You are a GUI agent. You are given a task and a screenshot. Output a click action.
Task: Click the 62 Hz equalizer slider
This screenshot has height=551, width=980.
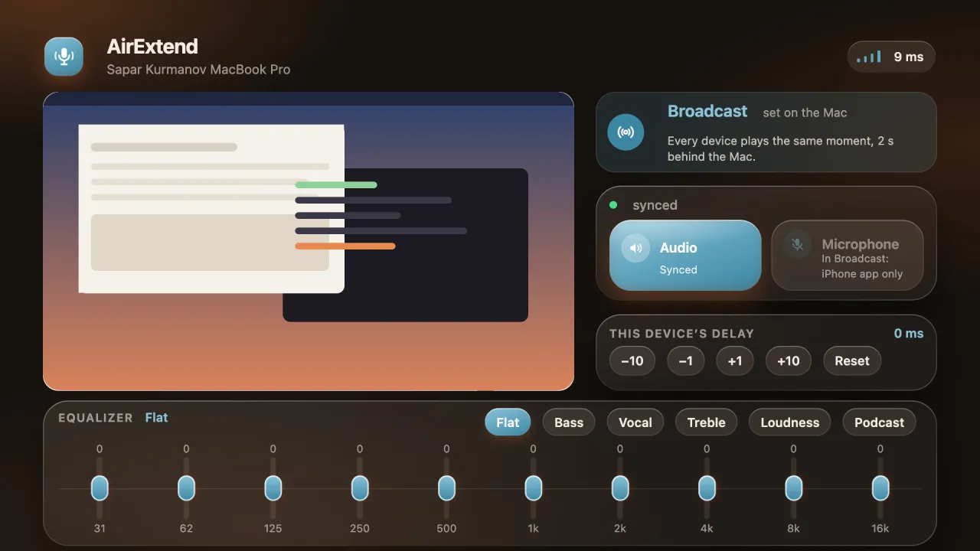186,488
